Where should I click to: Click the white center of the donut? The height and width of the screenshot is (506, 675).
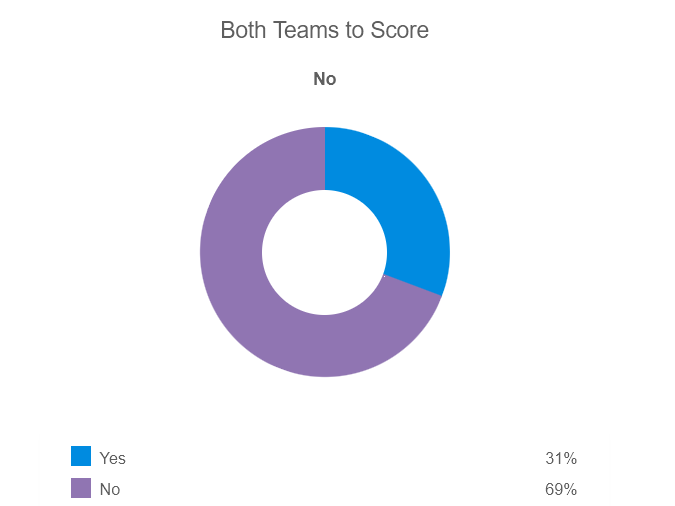[x=325, y=252]
